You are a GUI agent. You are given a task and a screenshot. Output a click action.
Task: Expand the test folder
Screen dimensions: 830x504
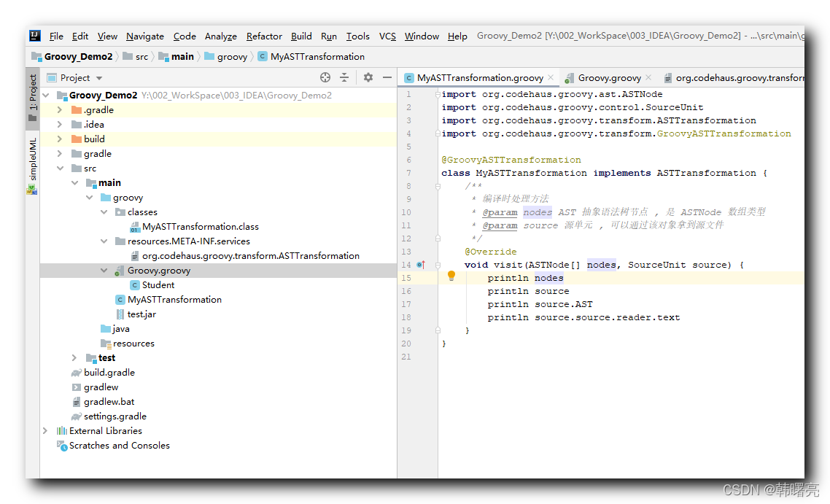coord(74,358)
